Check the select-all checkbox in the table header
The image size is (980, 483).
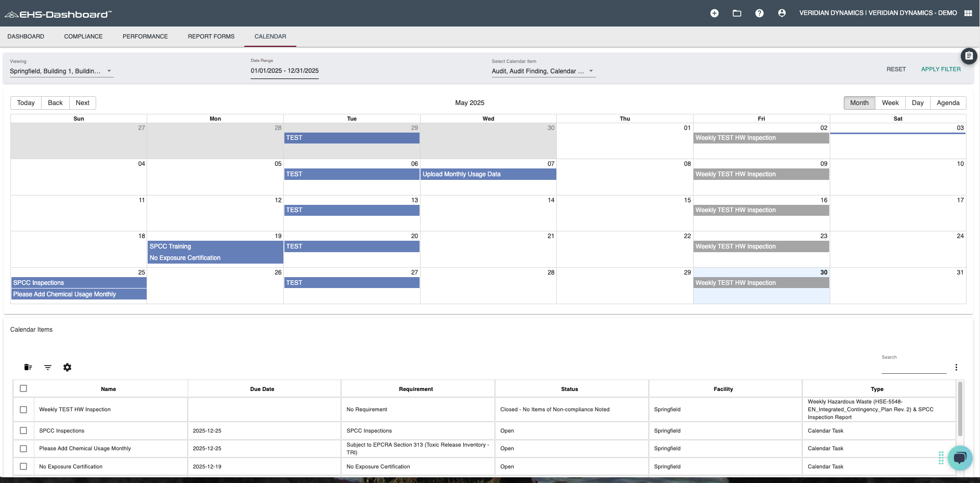23,388
